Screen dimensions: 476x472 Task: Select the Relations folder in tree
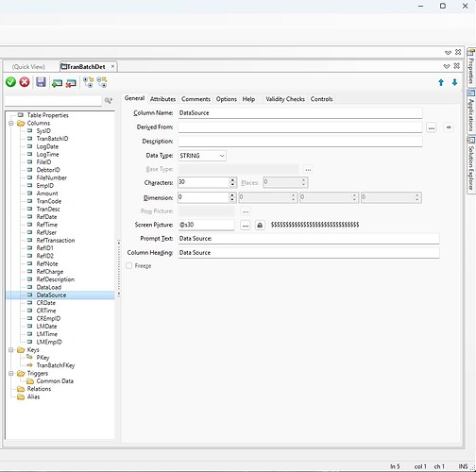39,389
